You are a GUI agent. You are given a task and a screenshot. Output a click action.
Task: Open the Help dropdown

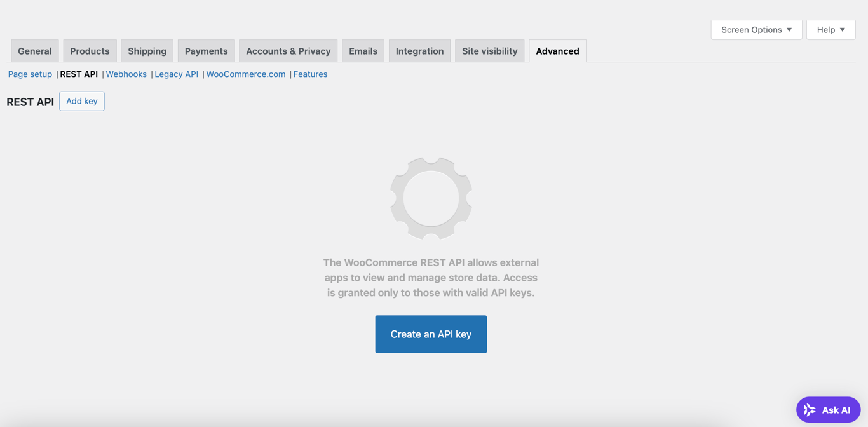point(831,29)
